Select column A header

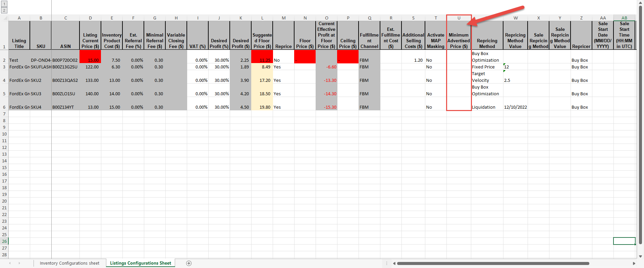click(19, 18)
